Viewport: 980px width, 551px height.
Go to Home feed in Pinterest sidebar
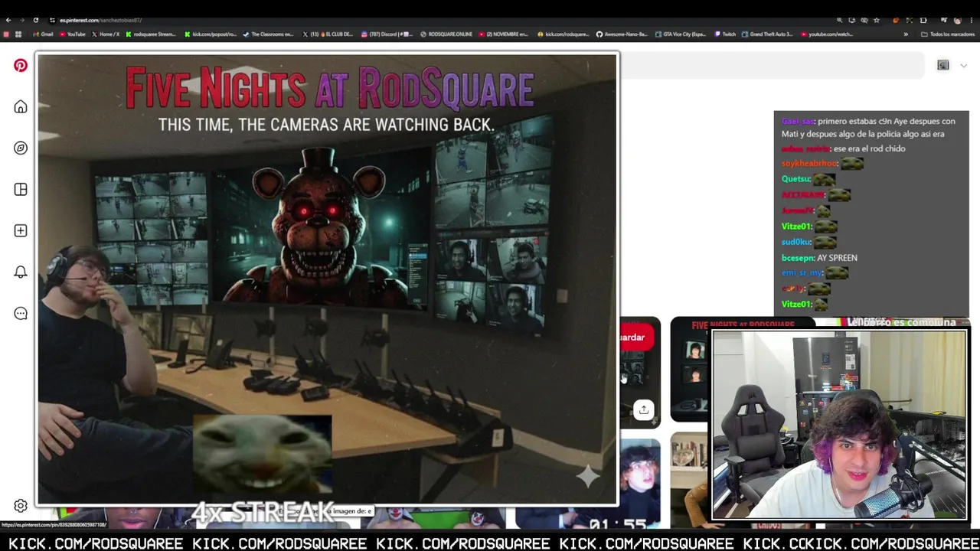click(21, 106)
